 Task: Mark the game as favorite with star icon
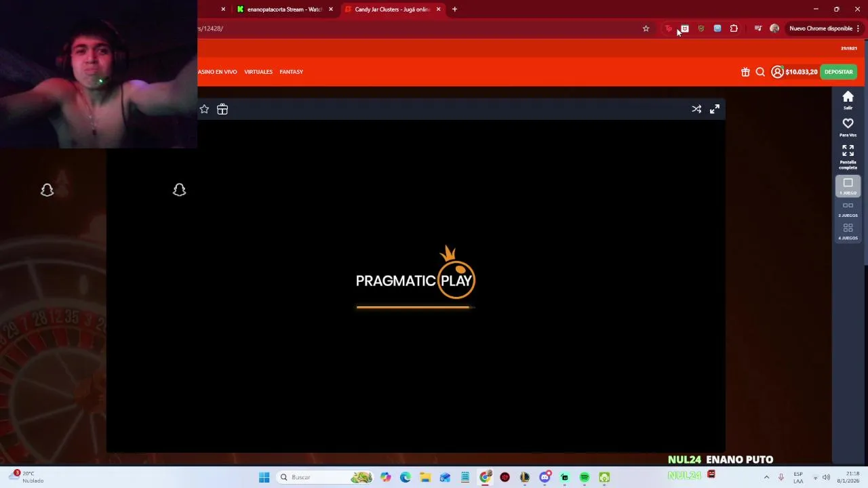pos(204,109)
